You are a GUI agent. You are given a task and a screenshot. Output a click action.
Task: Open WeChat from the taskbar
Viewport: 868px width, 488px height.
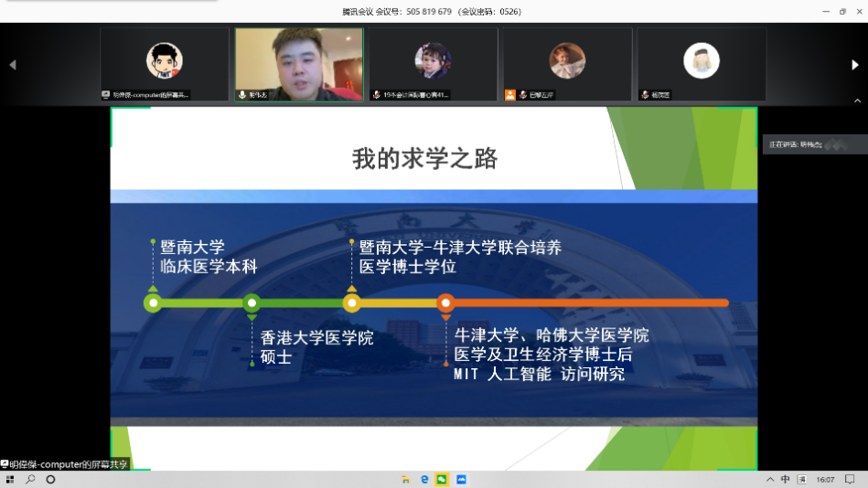[x=443, y=479]
